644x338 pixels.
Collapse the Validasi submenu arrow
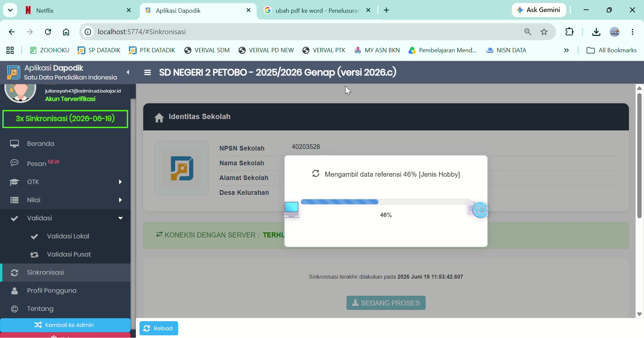(x=120, y=218)
